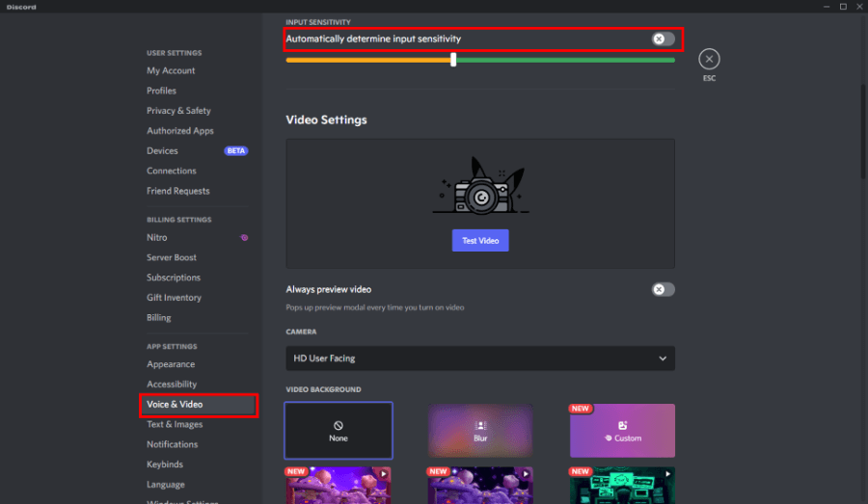868x504 pixels.
Task: Click 'Pops up preview modal' description text
Action: (x=375, y=307)
